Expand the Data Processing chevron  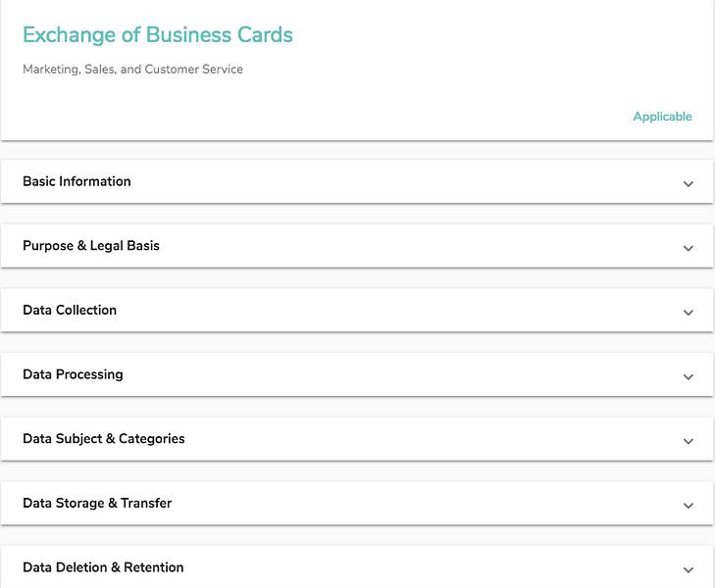(689, 376)
